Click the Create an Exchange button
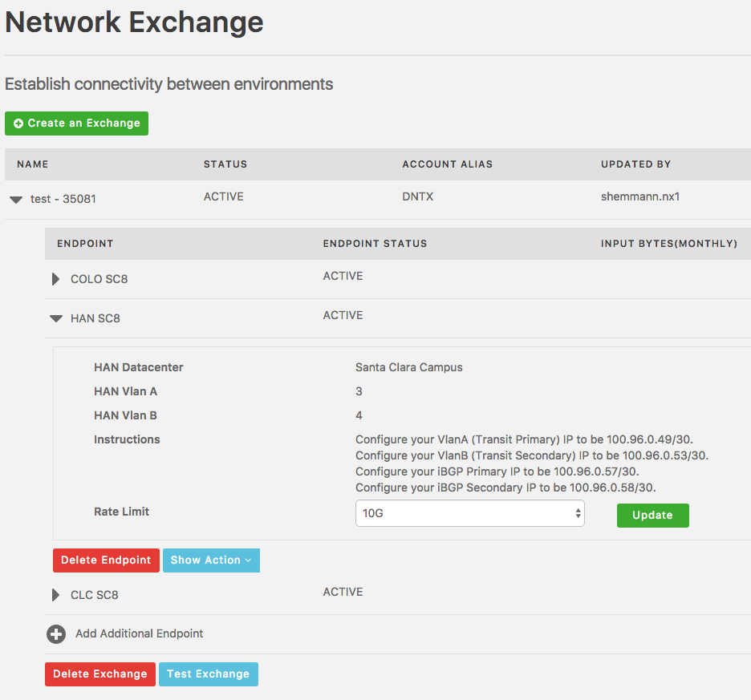This screenshot has width=751, height=700. point(77,123)
